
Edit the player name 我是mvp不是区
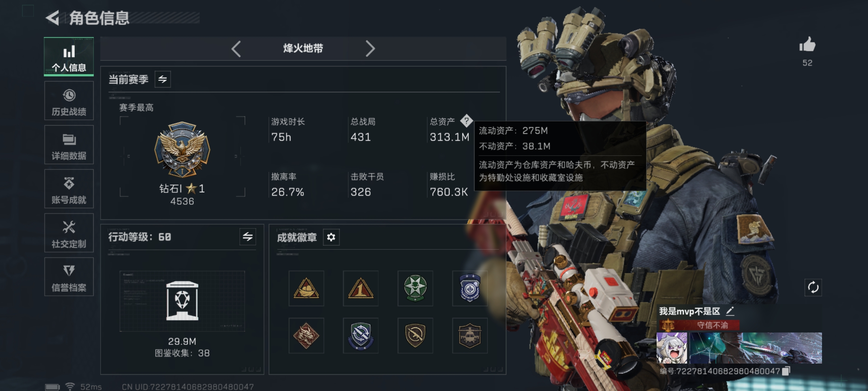pos(730,311)
